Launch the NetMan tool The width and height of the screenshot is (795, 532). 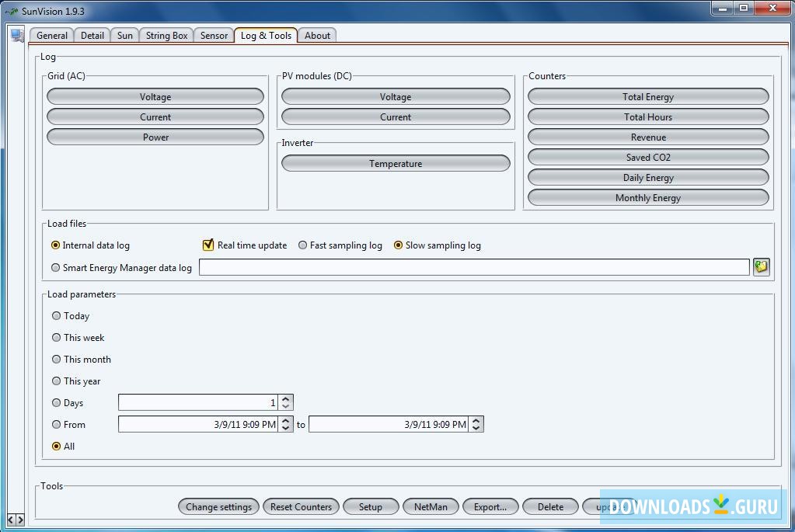431,506
